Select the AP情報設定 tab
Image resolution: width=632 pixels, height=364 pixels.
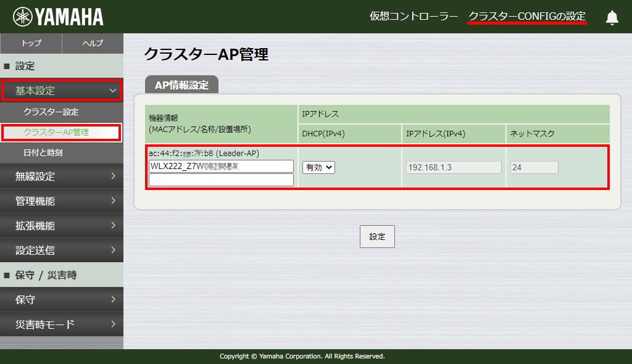coord(180,85)
